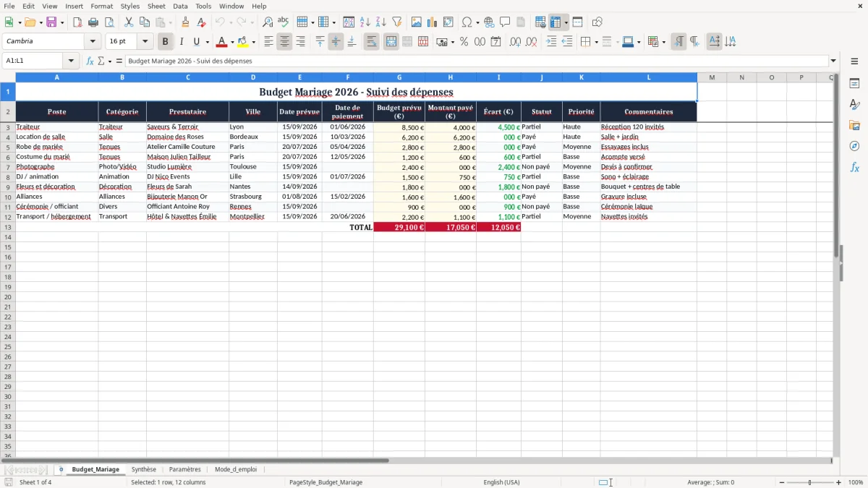Open the Font Size dropdown list
This screenshot has height=488, width=868.
pyautogui.click(x=145, y=42)
